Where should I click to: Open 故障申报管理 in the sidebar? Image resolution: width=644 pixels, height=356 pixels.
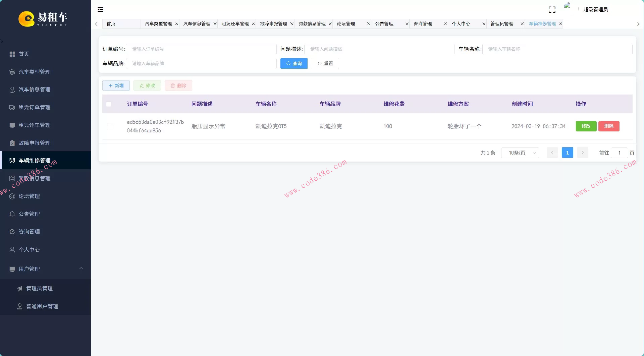[34, 143]
